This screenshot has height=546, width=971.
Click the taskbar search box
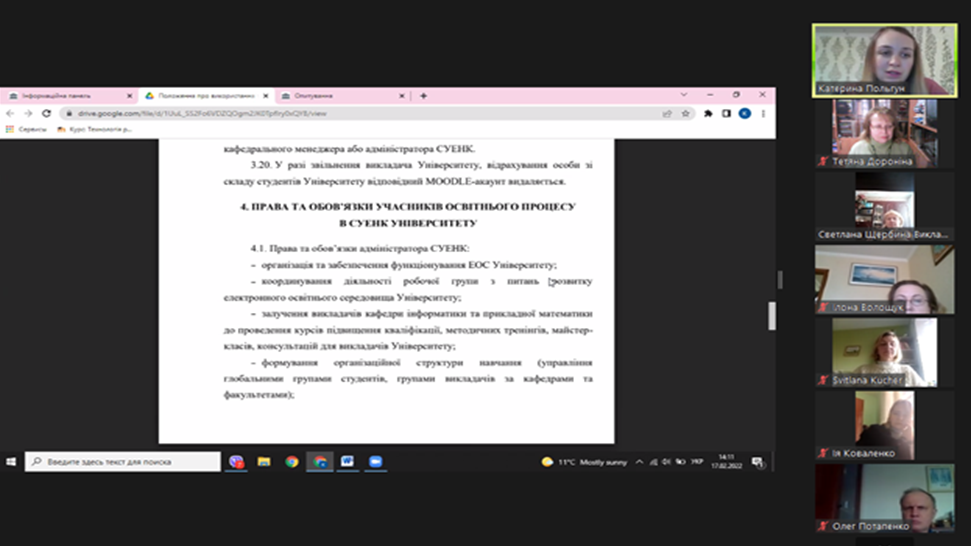[123, 462]
